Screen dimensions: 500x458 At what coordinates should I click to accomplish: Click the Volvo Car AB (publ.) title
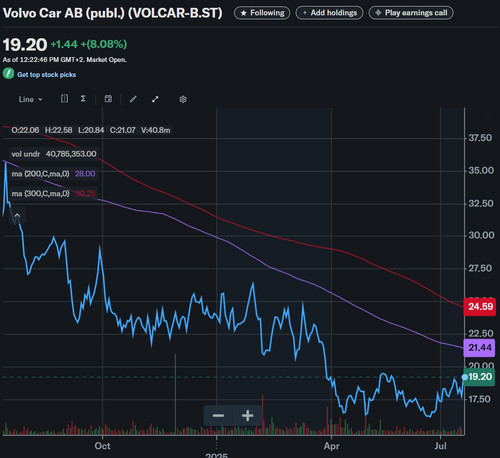click(113, 13)
